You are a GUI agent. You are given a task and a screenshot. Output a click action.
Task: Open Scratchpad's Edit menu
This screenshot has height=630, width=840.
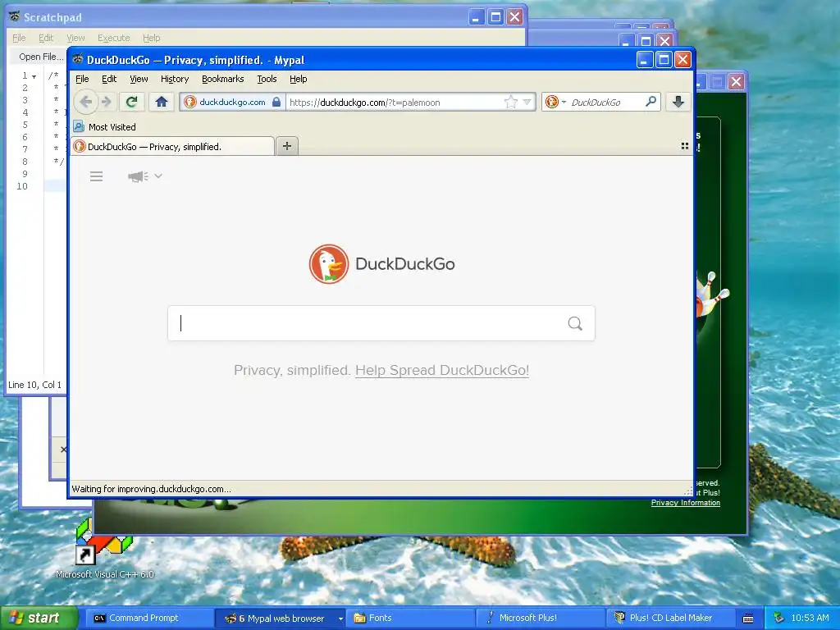(x=46, y=38)
